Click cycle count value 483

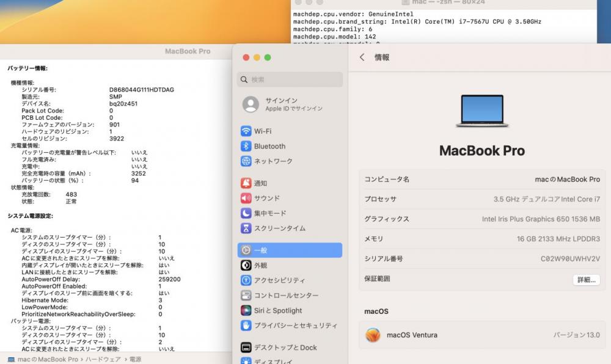tap(71, 194)
